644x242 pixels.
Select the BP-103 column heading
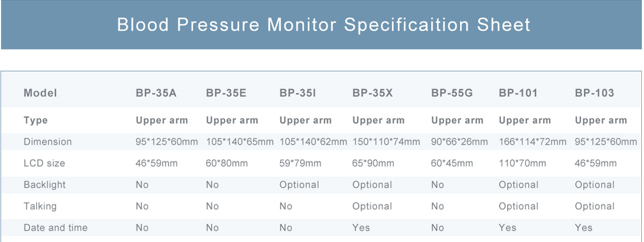[x=595, y=93]
